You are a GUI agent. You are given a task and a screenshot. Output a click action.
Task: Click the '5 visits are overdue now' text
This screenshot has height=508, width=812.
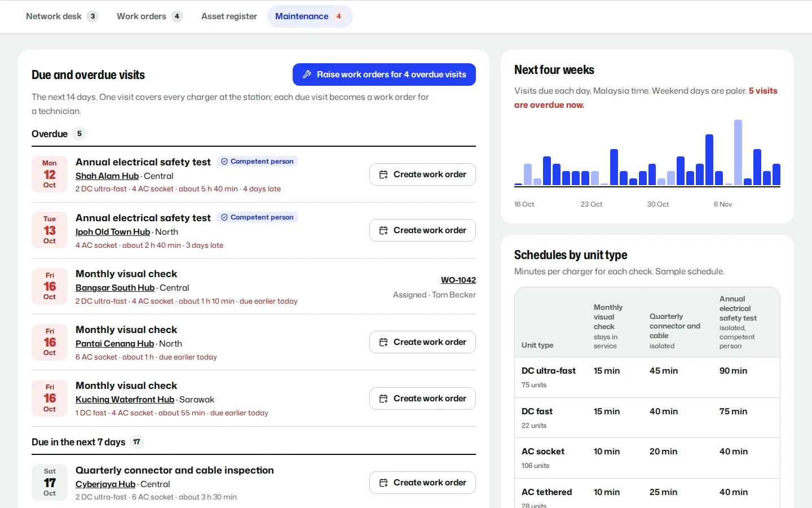point(646,98)
